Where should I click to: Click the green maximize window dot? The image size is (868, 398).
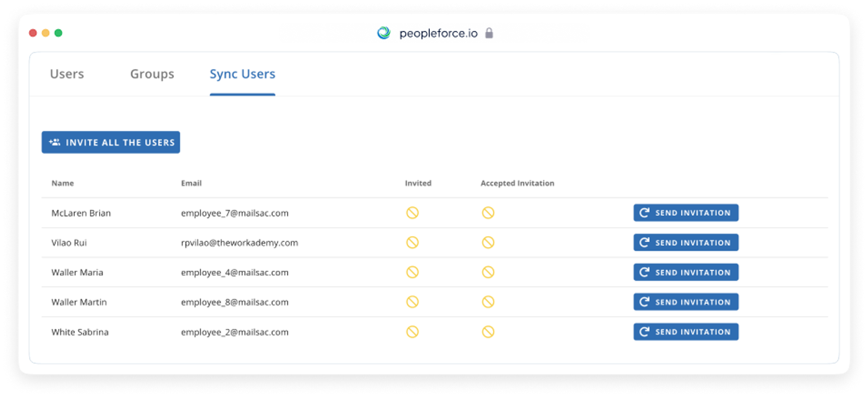58,33
